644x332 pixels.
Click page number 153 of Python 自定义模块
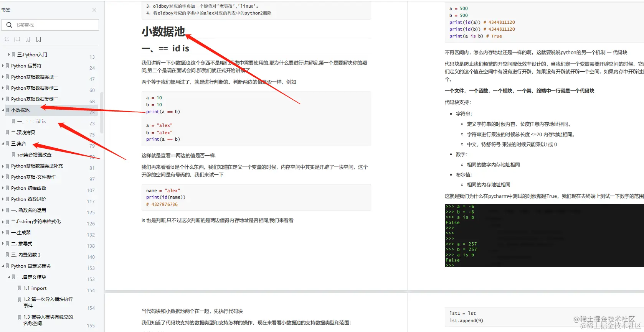tap(91, 268)
